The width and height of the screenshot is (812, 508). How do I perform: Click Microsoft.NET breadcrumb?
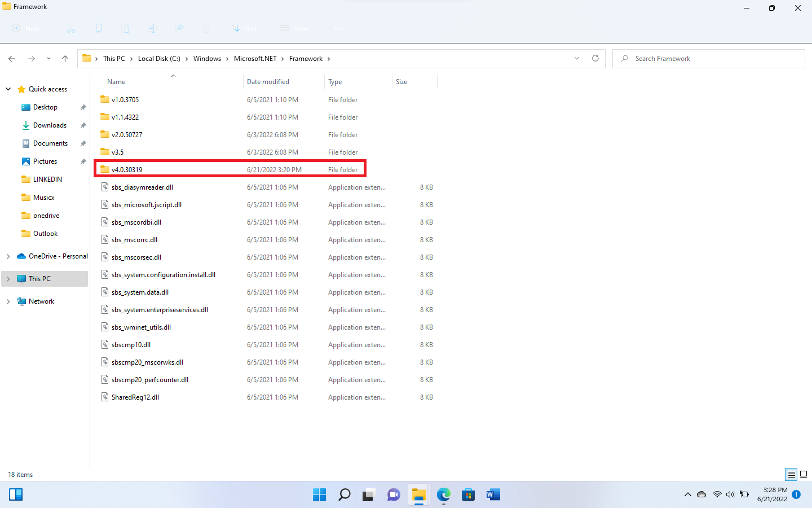[255, 59]
